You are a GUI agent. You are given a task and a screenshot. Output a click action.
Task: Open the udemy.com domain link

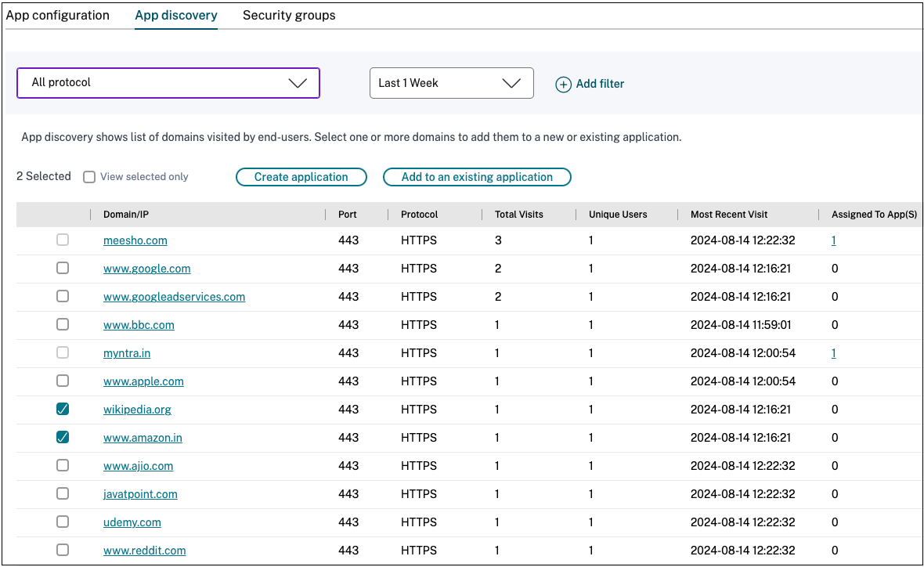(x=132, y=522)
